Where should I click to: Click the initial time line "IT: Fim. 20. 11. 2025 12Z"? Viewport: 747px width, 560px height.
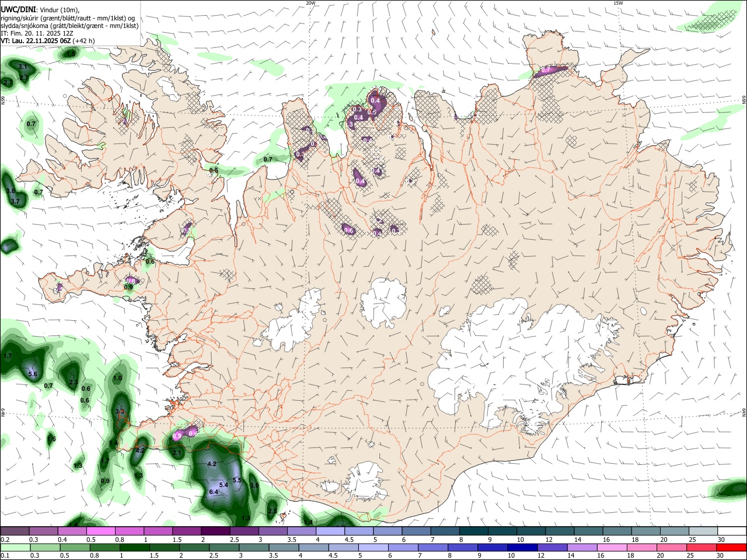tap(37, 33)
